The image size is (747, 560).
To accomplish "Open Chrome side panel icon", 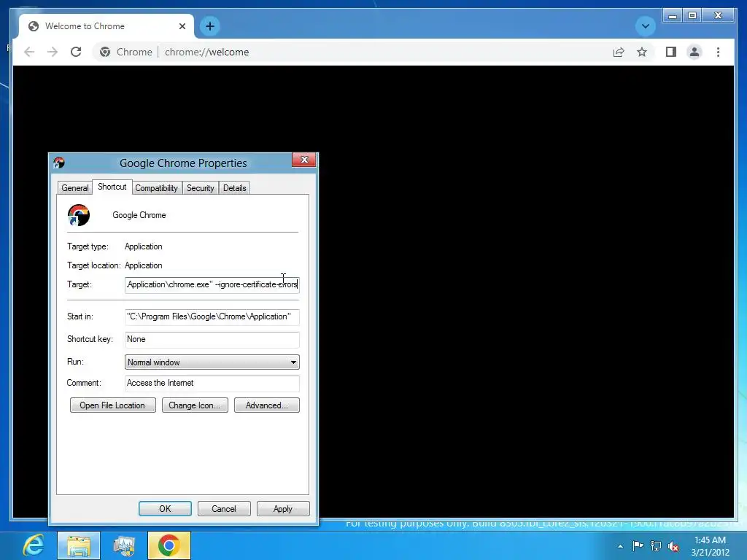I will 671,52.
